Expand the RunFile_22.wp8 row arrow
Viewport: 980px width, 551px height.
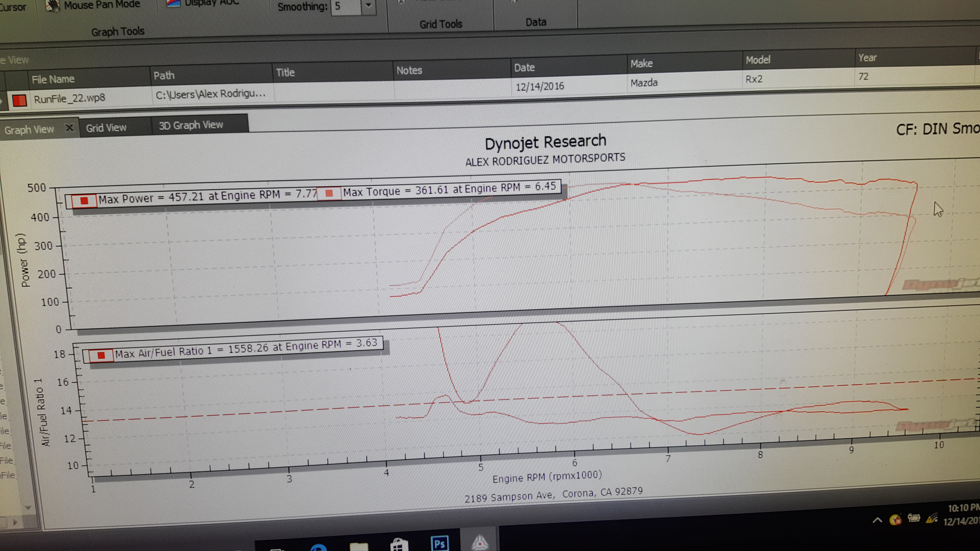[1, 102]
